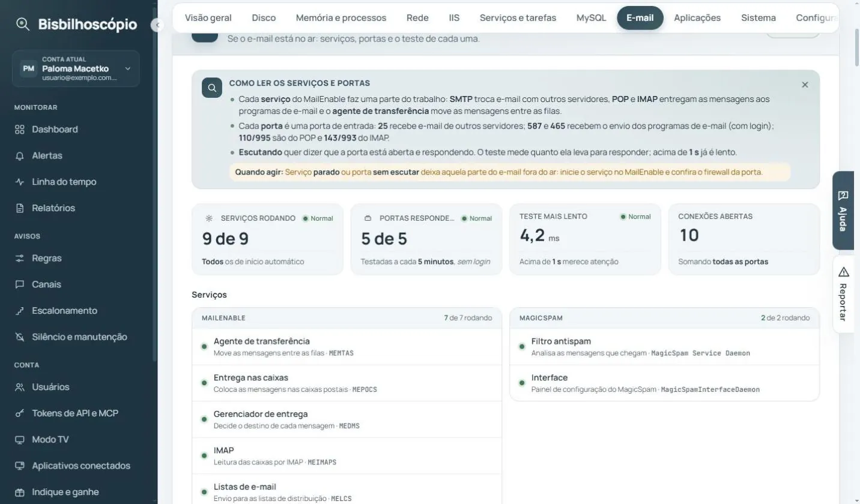
Task: Click the Conexões abertas value '10'
Action: 689,235
